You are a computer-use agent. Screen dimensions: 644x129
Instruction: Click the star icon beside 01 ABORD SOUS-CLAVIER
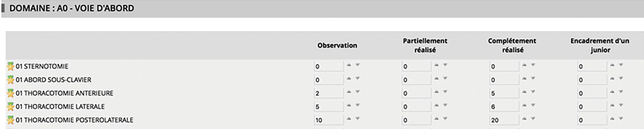pos(10,80)
